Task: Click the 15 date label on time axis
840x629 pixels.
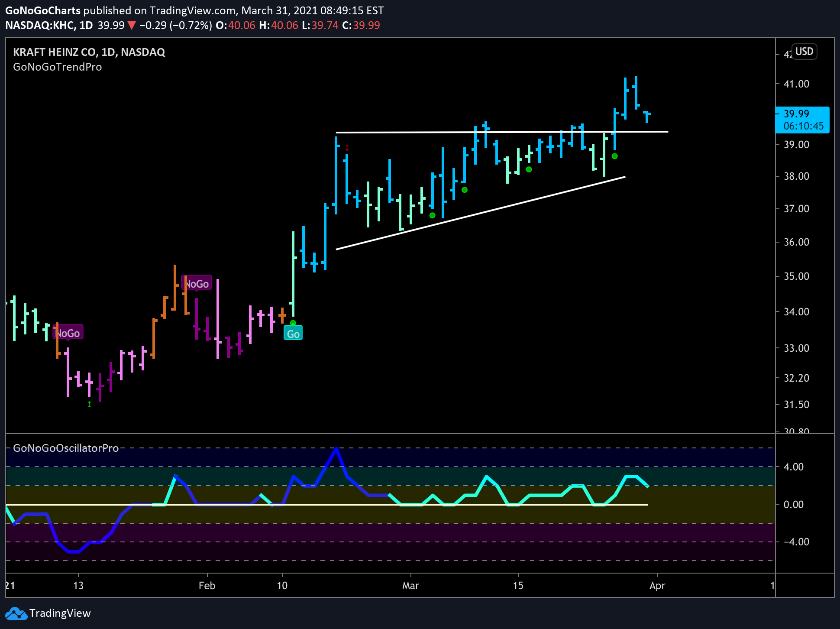Action: (518, 586)
